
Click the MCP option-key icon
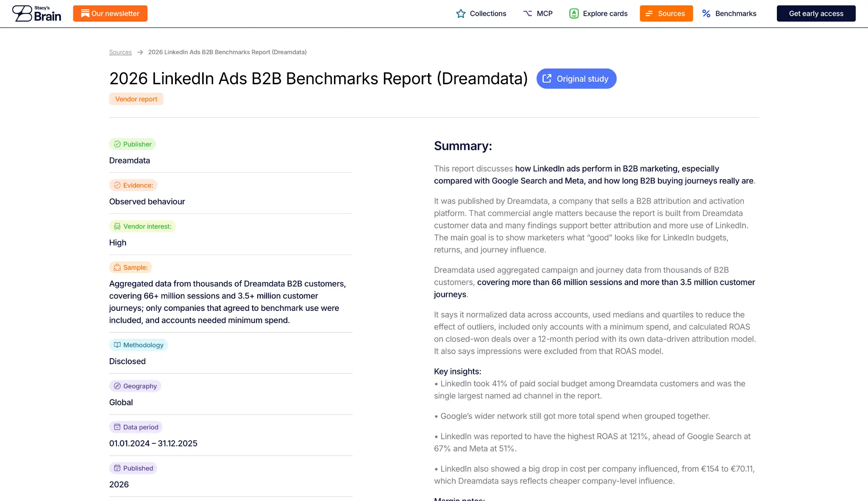pos(528,14)
